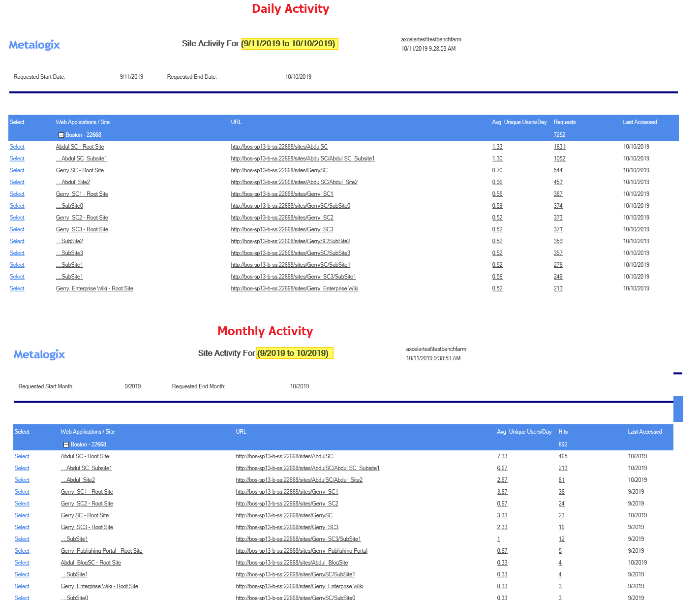Click the Requests column header
The image size is (700, 600).
tap(564, 122)
